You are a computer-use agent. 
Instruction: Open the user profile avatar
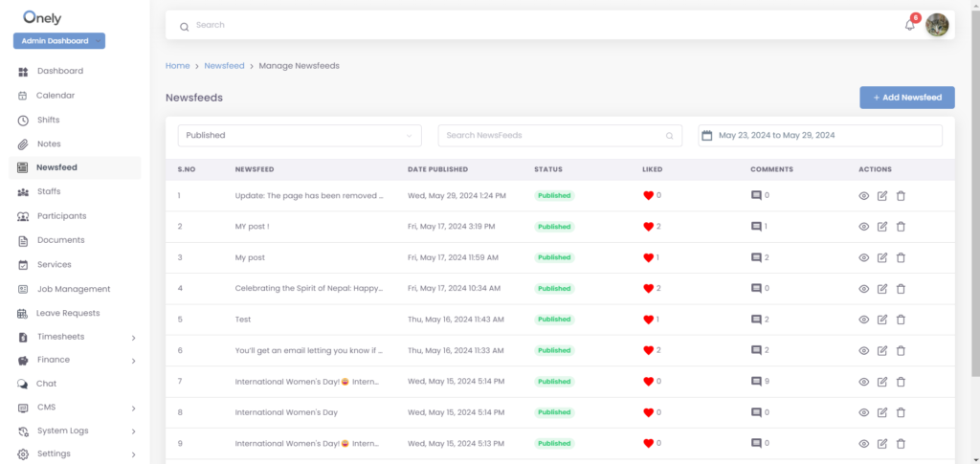click(937, 25)
